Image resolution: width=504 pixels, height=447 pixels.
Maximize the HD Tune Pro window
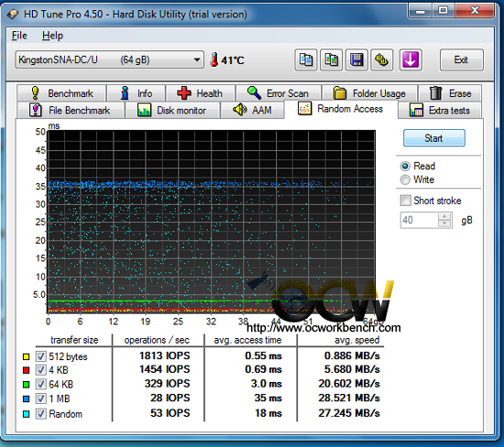(443, 11)
